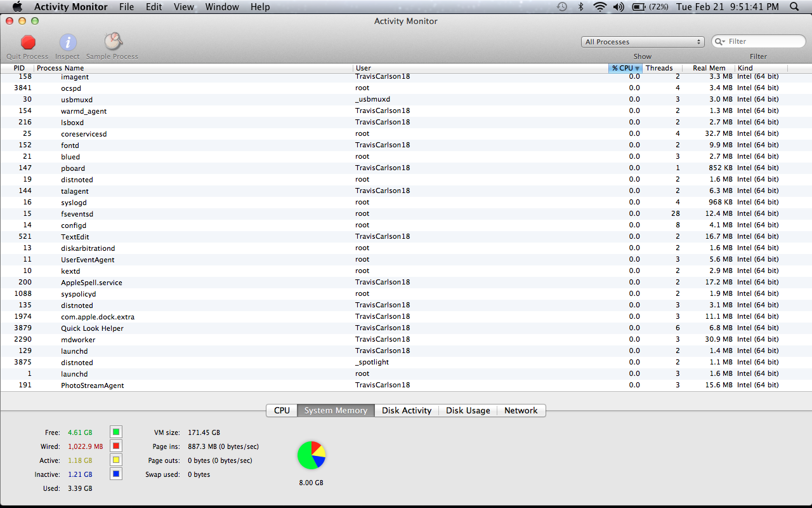Select the configd process row
This screenshot has height=508, width=812.
406,225
